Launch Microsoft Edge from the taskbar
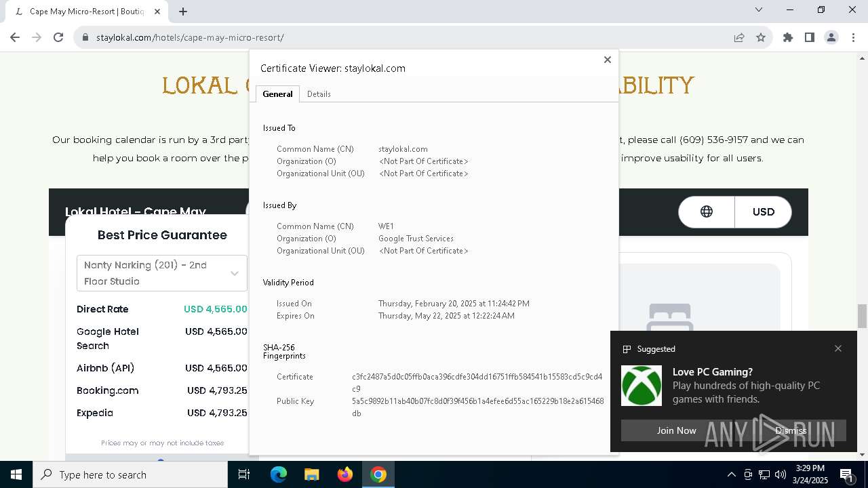Screen dimensions: 868x488 279,474
